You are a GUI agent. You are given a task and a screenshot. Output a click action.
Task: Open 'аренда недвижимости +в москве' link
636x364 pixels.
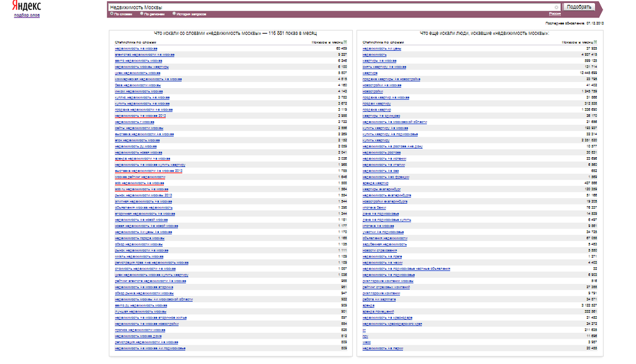click(142, 158)
